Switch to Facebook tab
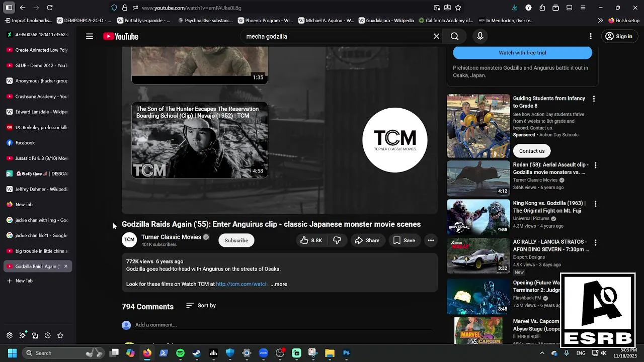The image size is (644, 362). [x=38, y=143]
